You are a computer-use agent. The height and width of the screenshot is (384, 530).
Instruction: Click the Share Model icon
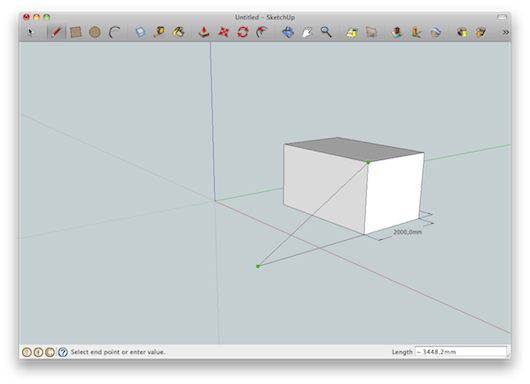pos(481,32)
